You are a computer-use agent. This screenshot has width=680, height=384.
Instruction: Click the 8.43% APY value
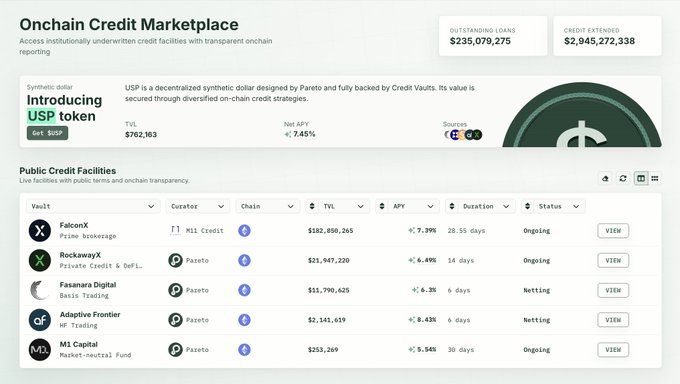click(426, 320)
